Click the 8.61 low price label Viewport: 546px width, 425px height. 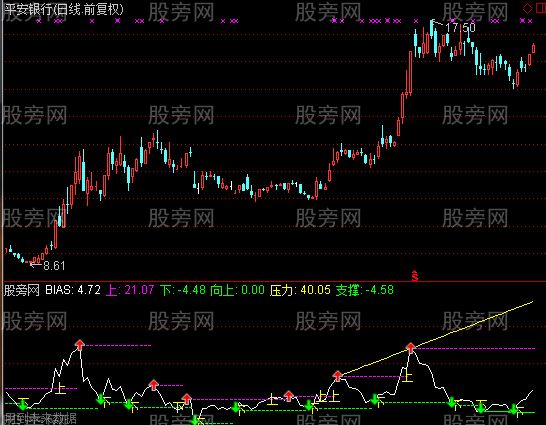(54, 266)
